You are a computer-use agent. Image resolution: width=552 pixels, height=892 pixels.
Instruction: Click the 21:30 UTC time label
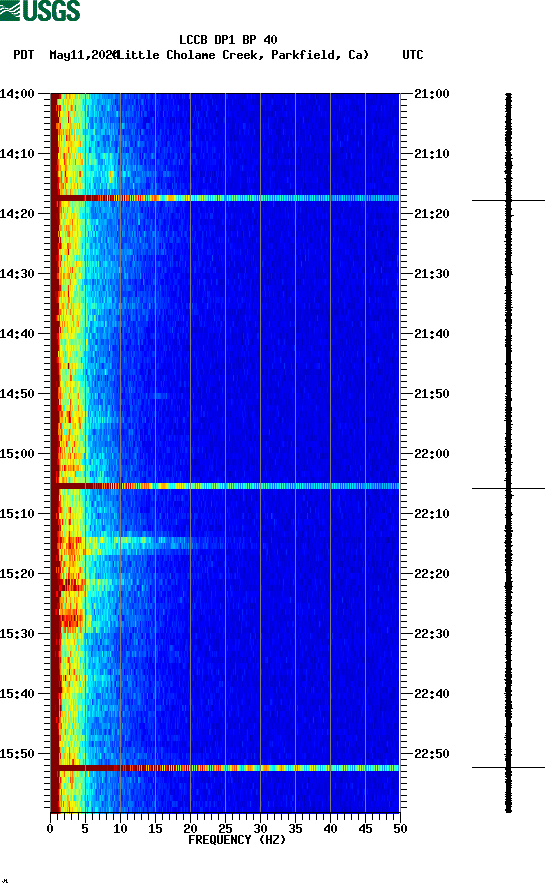point(432,274)
